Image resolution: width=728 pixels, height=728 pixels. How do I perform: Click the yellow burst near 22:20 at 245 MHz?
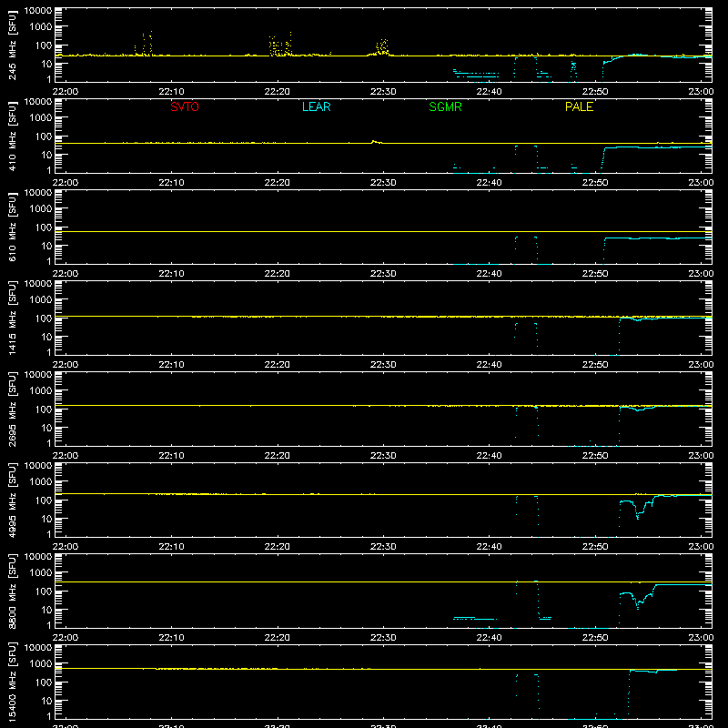280,45
